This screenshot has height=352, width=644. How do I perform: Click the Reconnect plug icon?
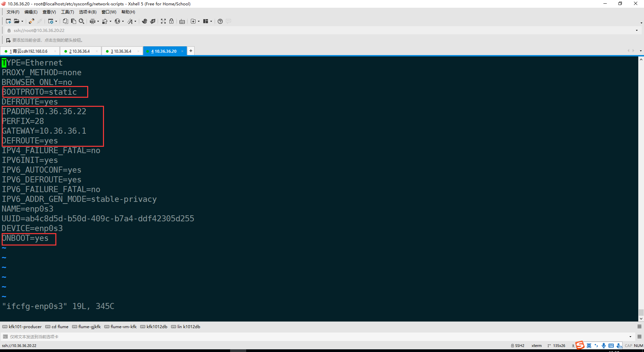[31, 21]
